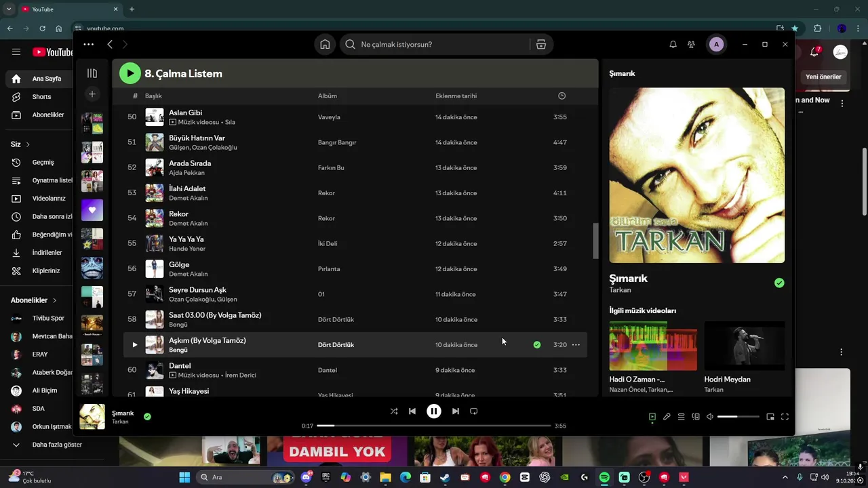
Task: Toggle saved check on Aşkım row
Action: (x=537, y=344)
